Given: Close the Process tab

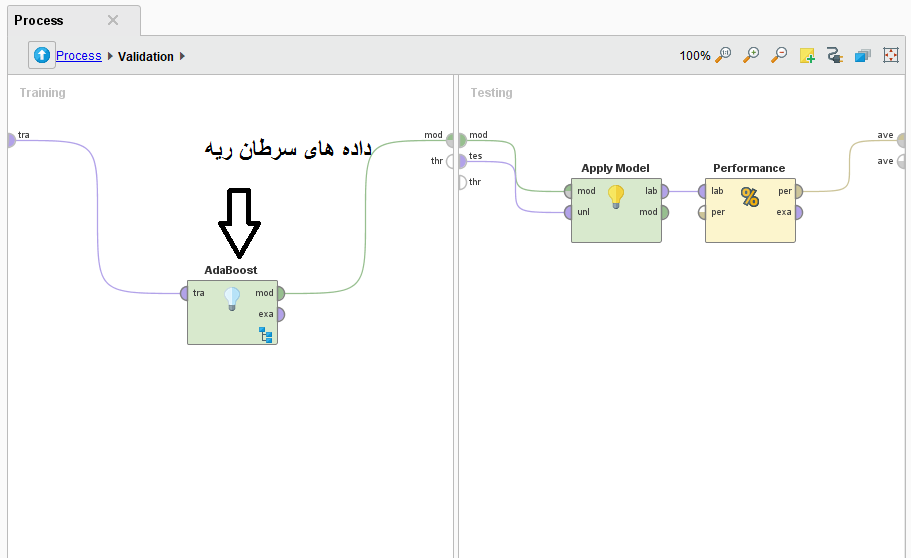Looking at the screenshot, I should tap(113, 20).
